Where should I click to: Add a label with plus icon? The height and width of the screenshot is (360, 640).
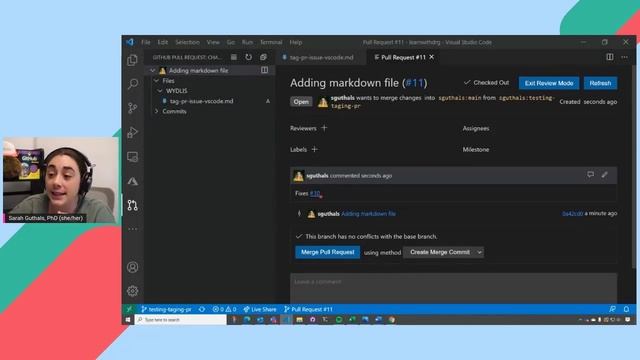click(x=314, y=149)
